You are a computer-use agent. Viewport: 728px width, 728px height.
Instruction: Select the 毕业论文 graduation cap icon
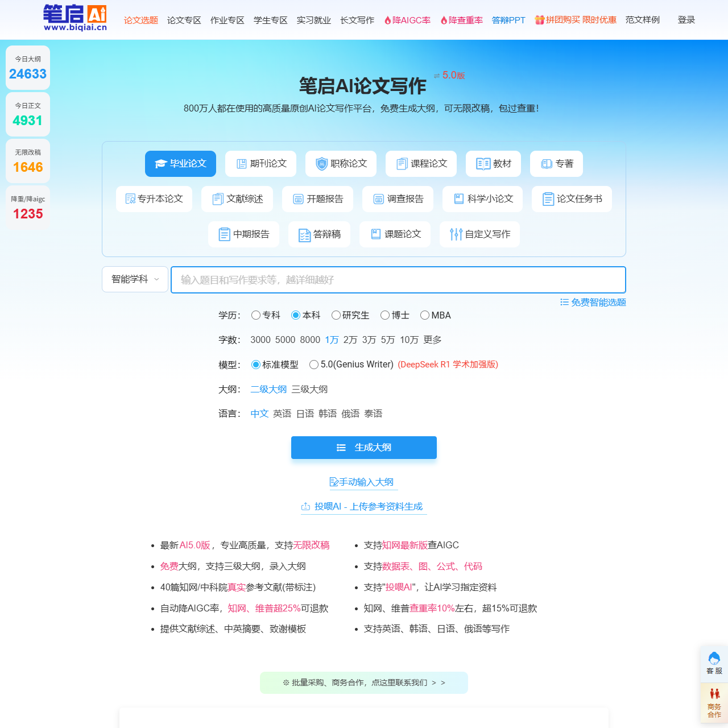[160, 164]
